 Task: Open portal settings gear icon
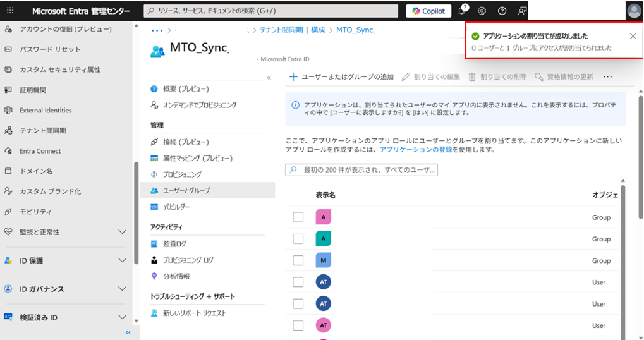(x=482, y=11)
